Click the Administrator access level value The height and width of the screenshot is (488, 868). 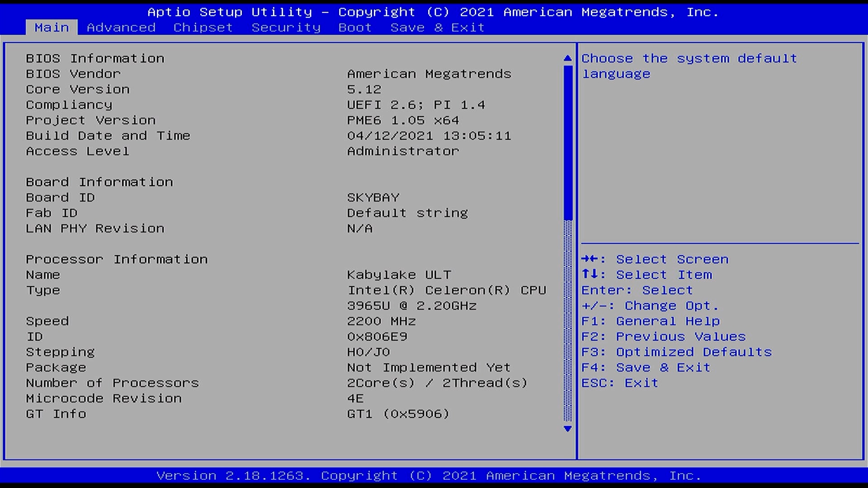tap(403, 151)
